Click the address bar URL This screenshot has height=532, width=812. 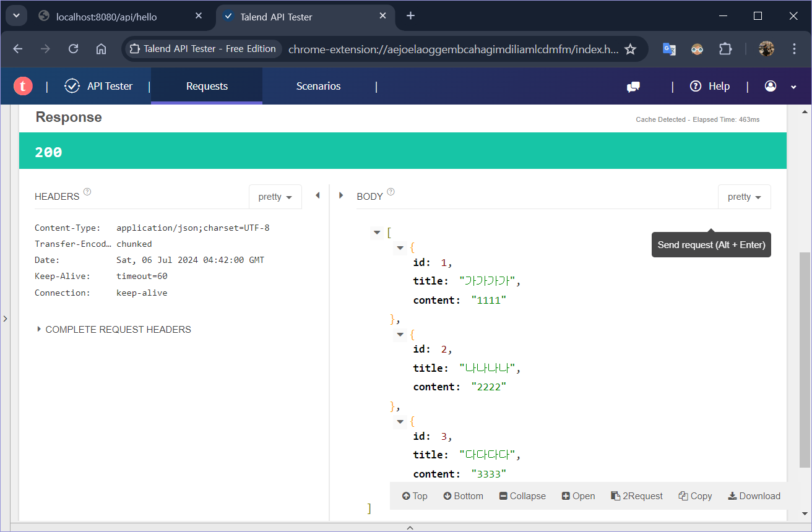coord(453,49)
